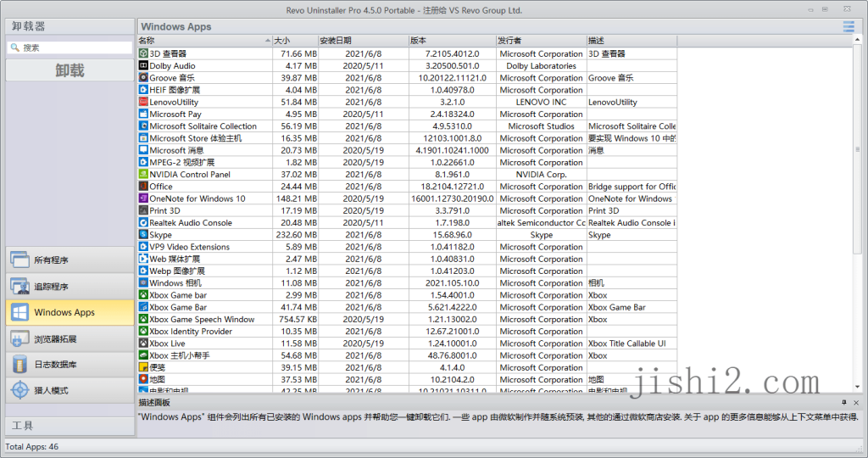Image resolution: width=868 pixels, height=458 pixels.
Task: Select the Microsoft Store 体验主机 row
Action: [x=407, y=138]
